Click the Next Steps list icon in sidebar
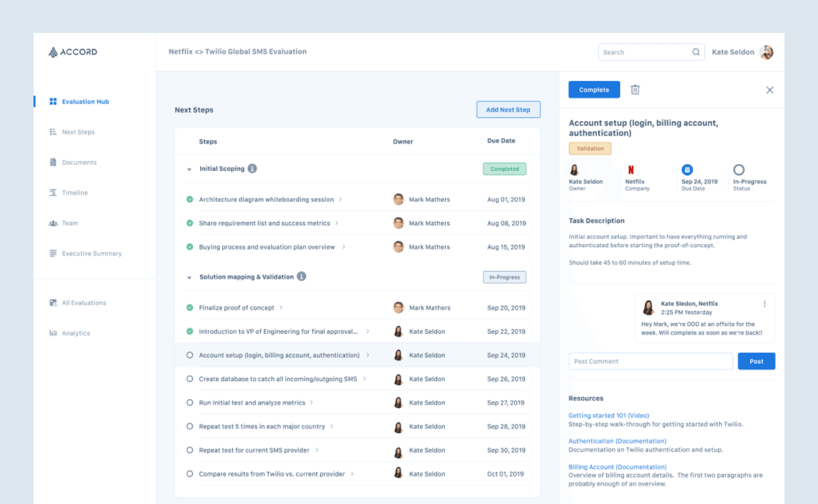The image size is (818, 504). click(53, 131)
